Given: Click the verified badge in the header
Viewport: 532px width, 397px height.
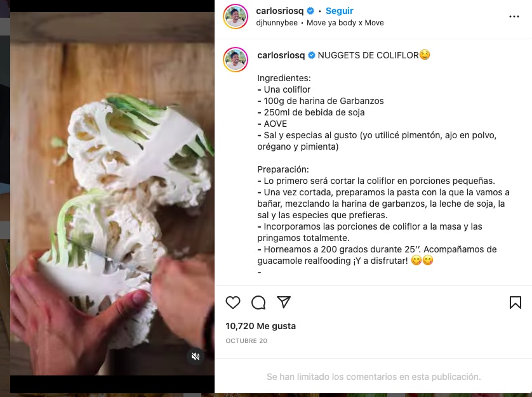Looking at the screenshot, I should point(310,11).
